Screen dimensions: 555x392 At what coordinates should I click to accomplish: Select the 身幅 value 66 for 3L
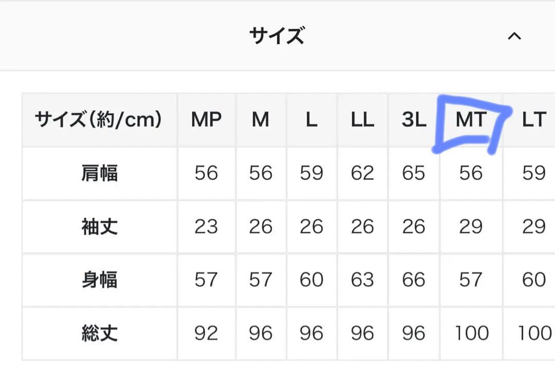click(414, 280)
